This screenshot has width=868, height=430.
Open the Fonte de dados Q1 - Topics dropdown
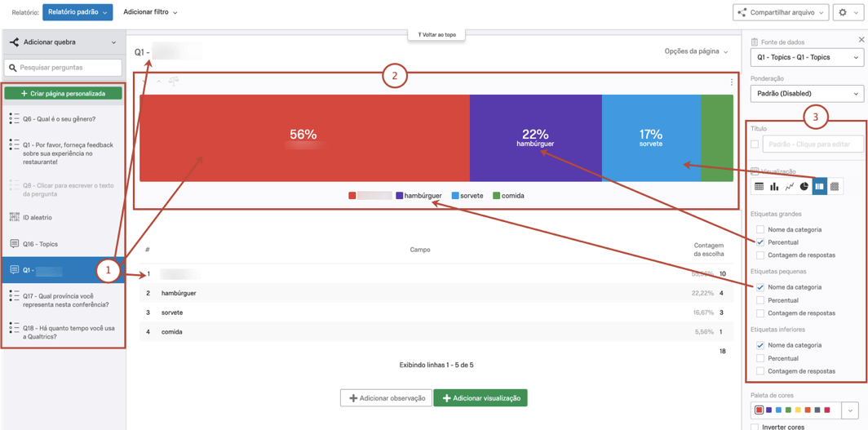click(x=807, y=57)
